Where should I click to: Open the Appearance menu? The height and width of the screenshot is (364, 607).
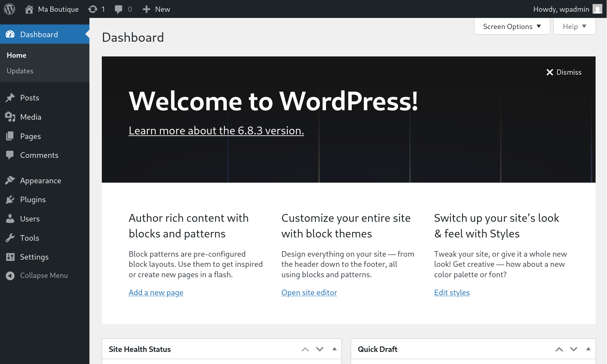click(x=40, y=181)
